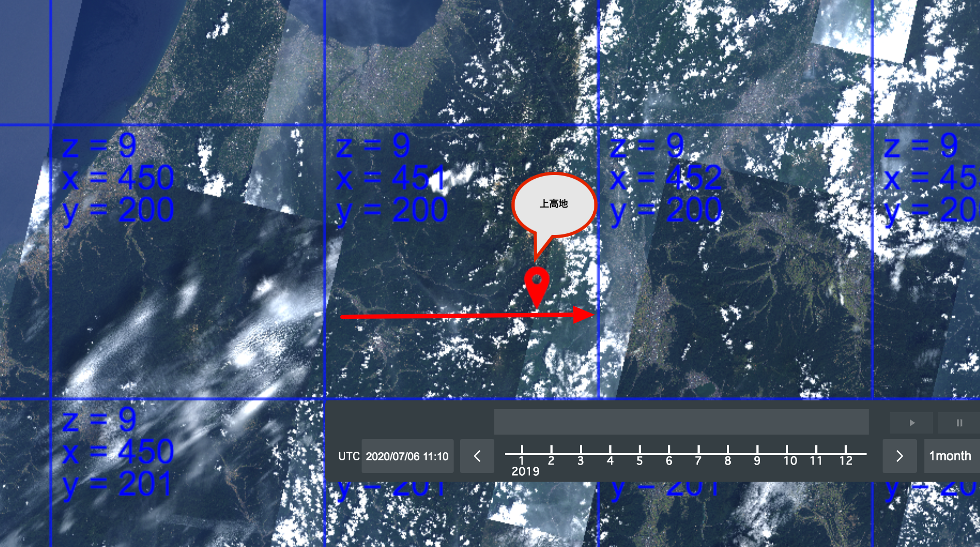Focus the UTC date field 2020/07/06 11:10

pos(407,456)
